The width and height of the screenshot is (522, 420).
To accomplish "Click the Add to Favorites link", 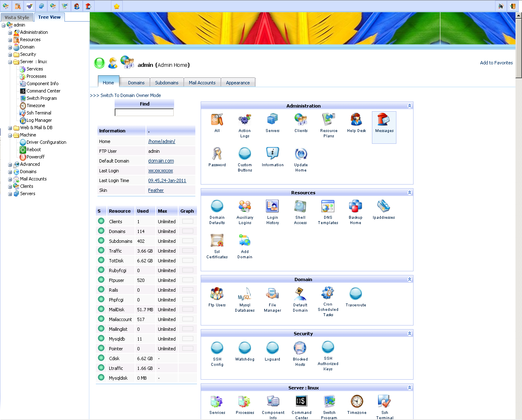I will pyautogui.click(x=496, y=63).
